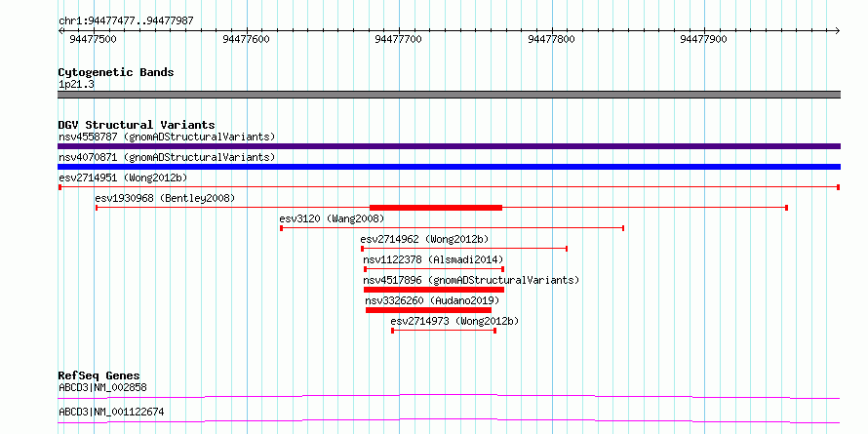Click the magenta ABCD3|NM_002858 transcript line

(449, 396)
